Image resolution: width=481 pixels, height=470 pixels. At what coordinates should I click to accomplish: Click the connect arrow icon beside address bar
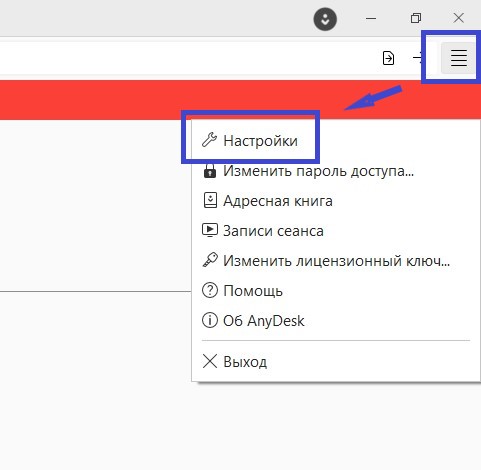click(x=417, y=58)
